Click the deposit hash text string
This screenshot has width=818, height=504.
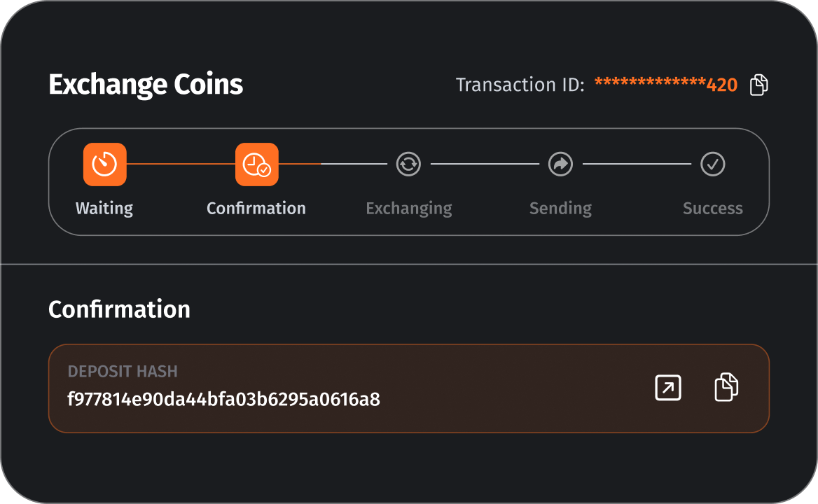(x=223, y=400)
